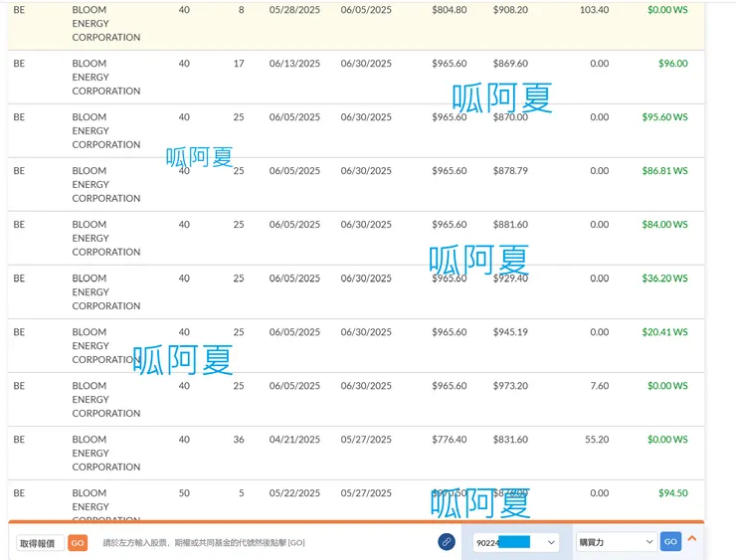
Task: Select the $94.50 gain value
Action: click(672, 493)
